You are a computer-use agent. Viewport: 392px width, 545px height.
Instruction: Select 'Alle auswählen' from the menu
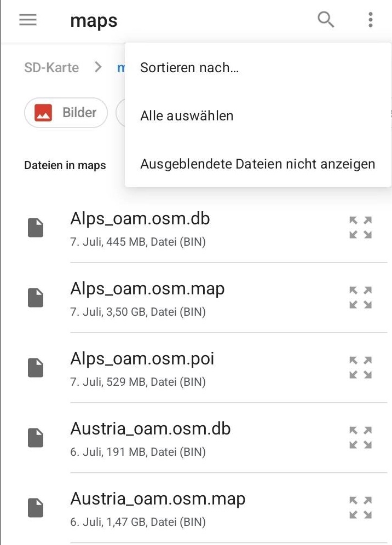187,116
